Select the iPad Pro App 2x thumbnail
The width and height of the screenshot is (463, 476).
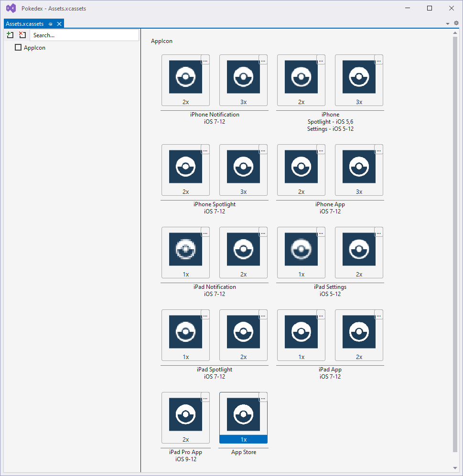(185, 415)
